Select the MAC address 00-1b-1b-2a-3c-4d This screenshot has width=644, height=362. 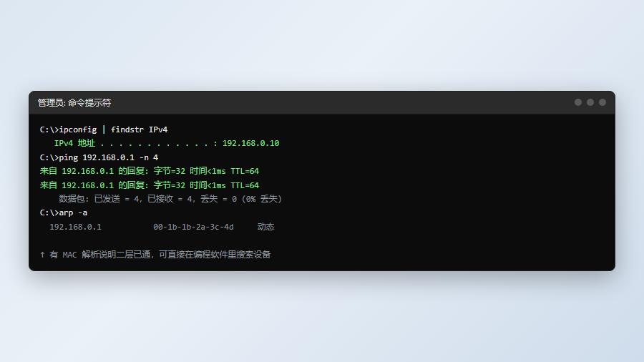click(x=193, y=227)
